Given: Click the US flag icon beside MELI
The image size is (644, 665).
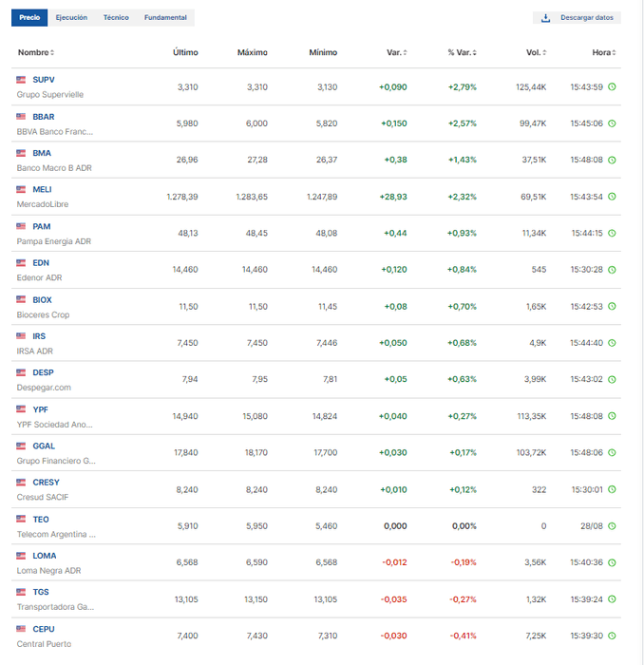Looking at the screenshot, I should 21,189.
